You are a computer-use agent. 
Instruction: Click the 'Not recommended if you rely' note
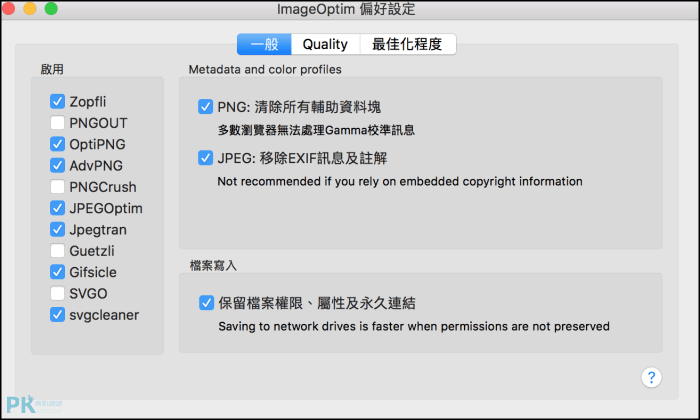(400, 182)
